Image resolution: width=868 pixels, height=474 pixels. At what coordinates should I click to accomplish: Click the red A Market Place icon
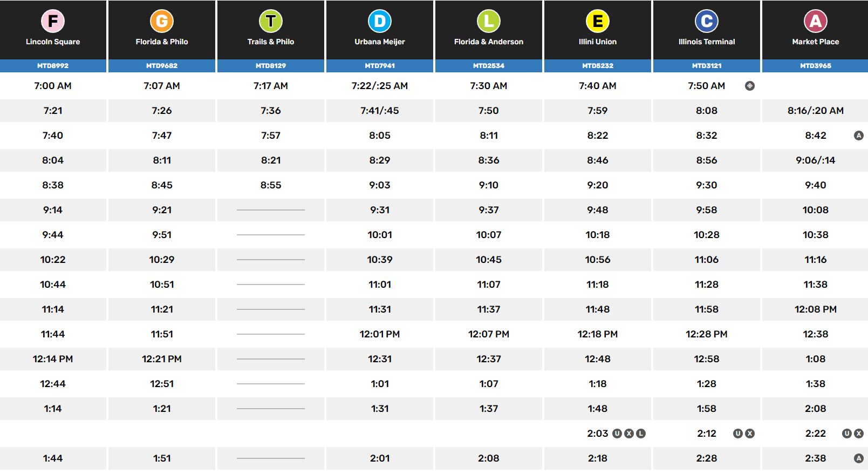(x=816, y=22)
